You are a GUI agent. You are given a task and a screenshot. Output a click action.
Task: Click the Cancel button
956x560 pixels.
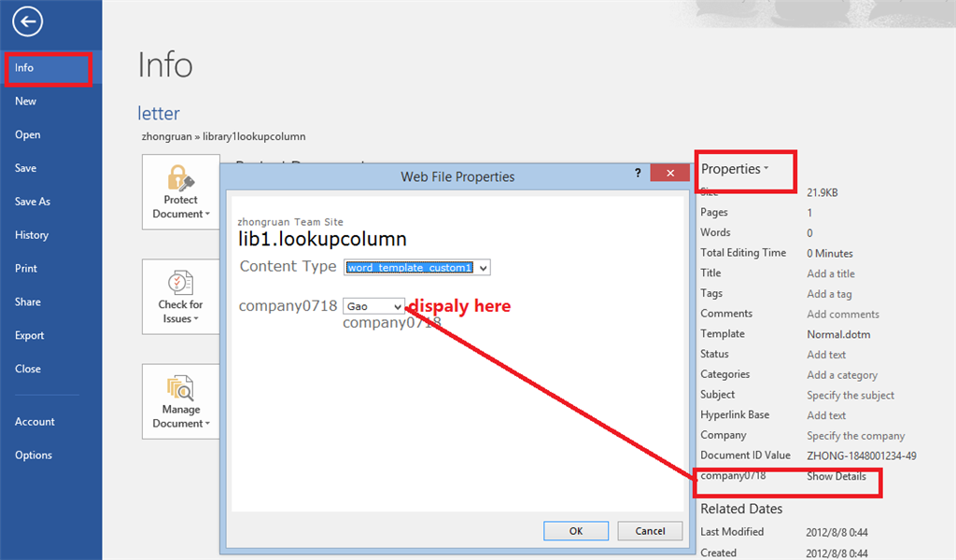tap(650, 531)
